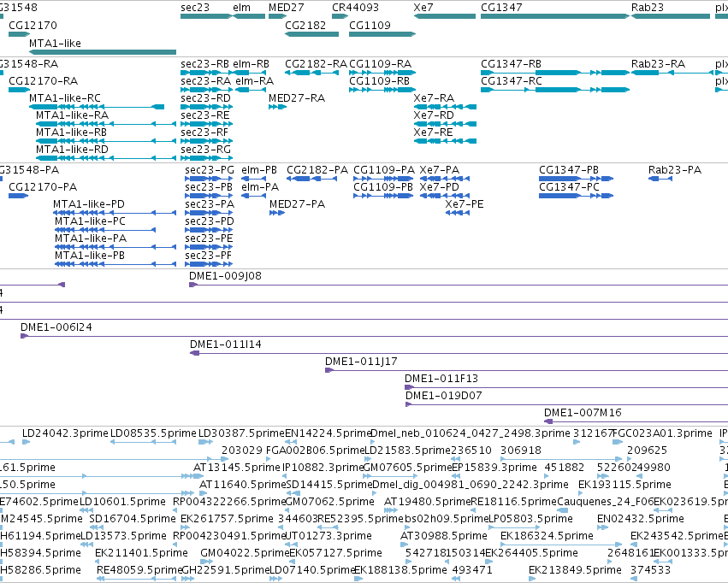Image resolution: width=728 pixels, height=583 pixels.
Task: Select transcript MED27-RA
Action: coord(277,107)
